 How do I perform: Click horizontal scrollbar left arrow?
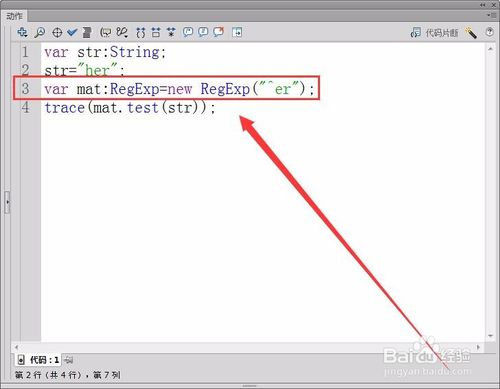pos(16,347)
